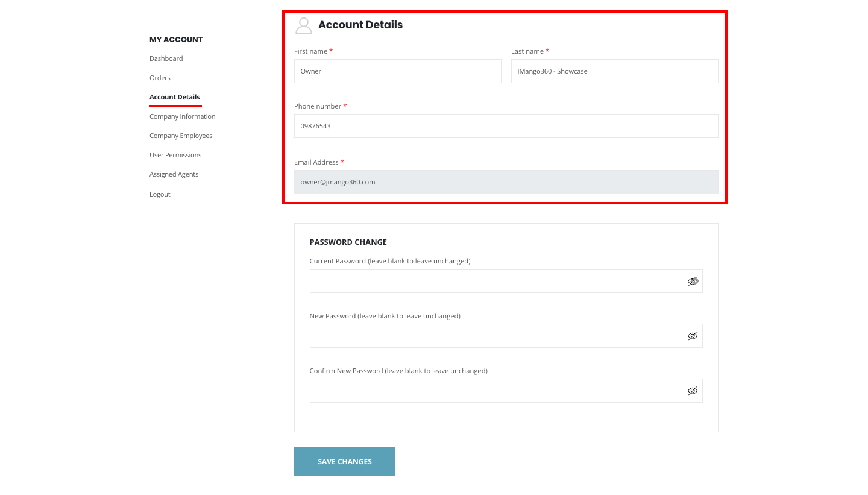Open the Dashboard page from sidebar
Image resolution: width=868 pixels, height=495 pixels.
click(x=166, y=58)
